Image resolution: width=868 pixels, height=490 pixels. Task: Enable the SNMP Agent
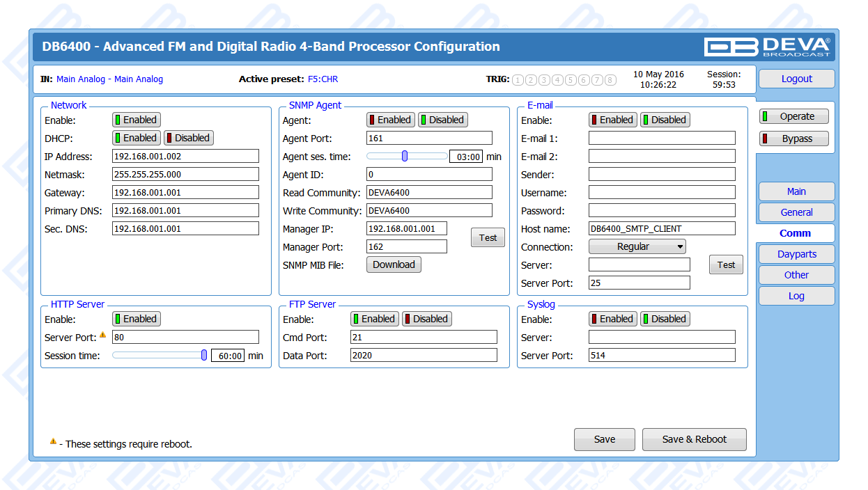coord(390,120)
